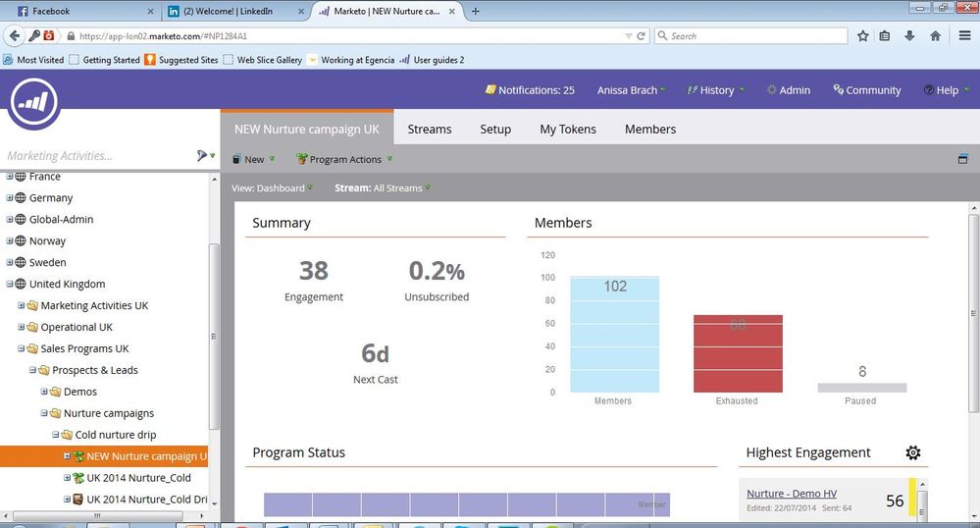Select UK 2014 Nurture_Cold Dri tree item
Screen dimensions: 980x528
tap(147, 500)
